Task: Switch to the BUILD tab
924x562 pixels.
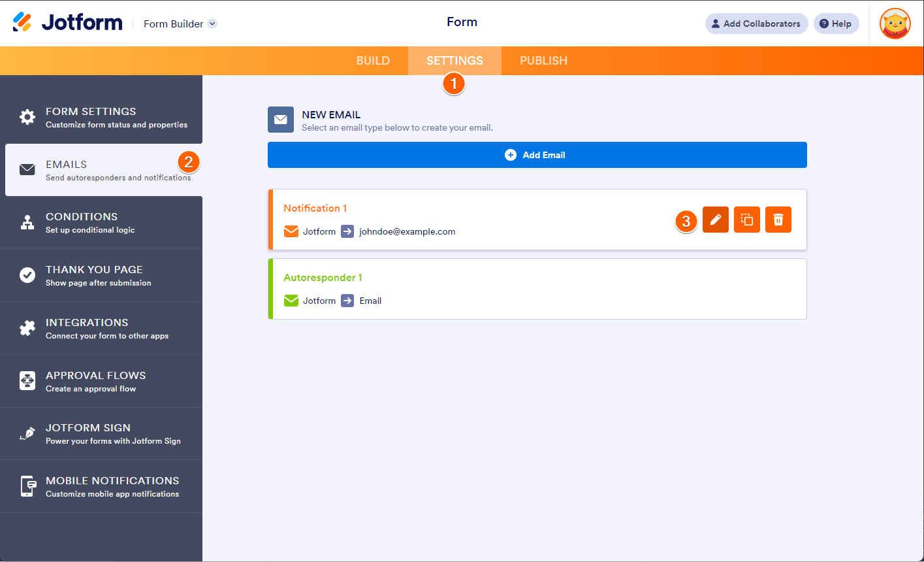Action: pos(373,61)
